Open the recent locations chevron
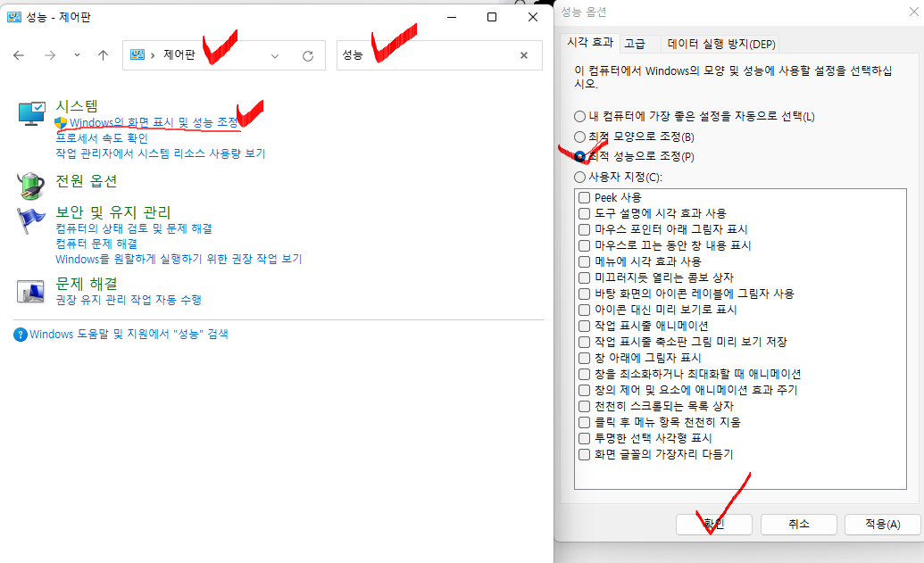The width and height of the screenshot is (924, 563). [77, 54]
